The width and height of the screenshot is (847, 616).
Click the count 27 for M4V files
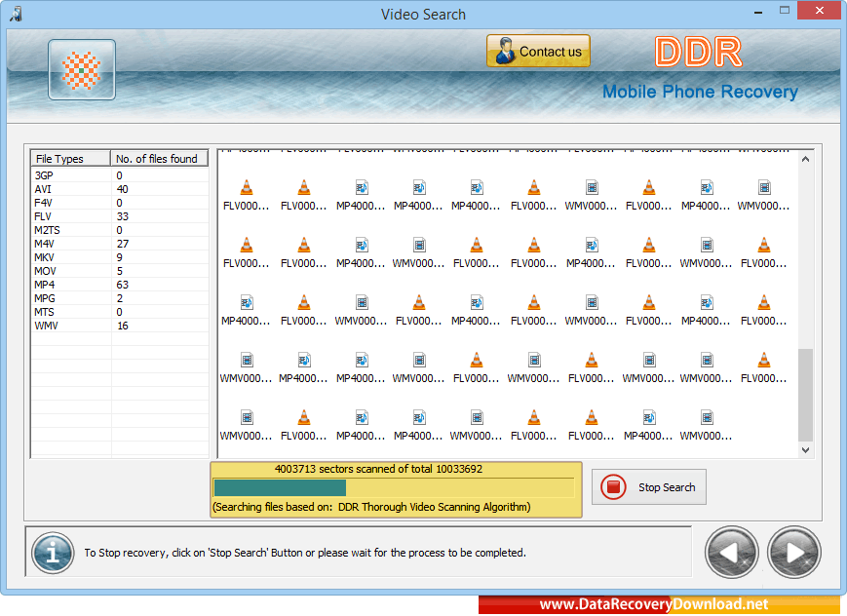[x=123, y=244]
